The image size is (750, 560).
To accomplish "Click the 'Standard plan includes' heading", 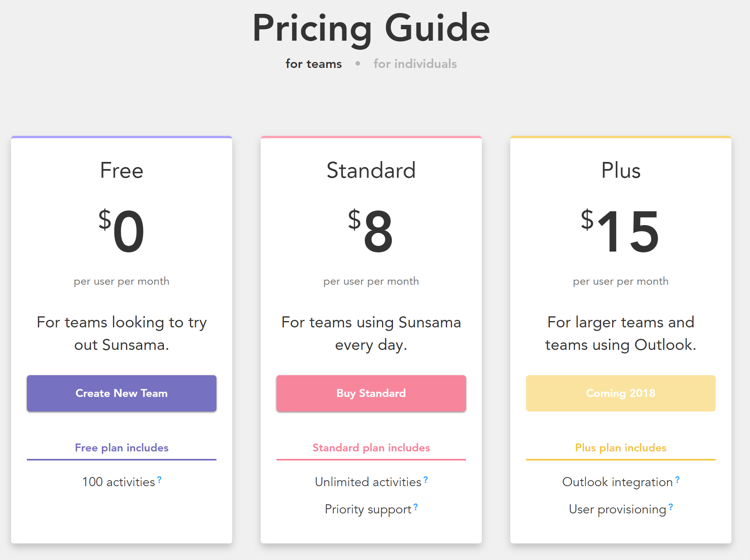I will (x=371, y=448).
